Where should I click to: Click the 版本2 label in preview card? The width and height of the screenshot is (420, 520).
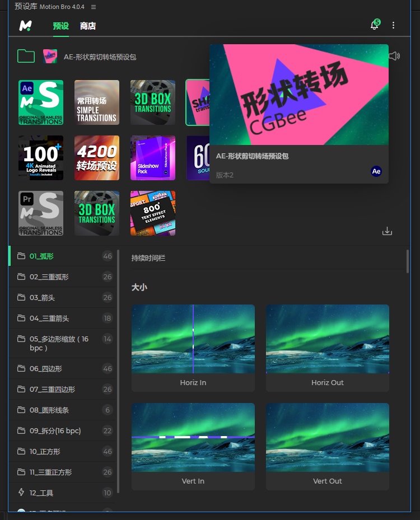pos(225,175)
